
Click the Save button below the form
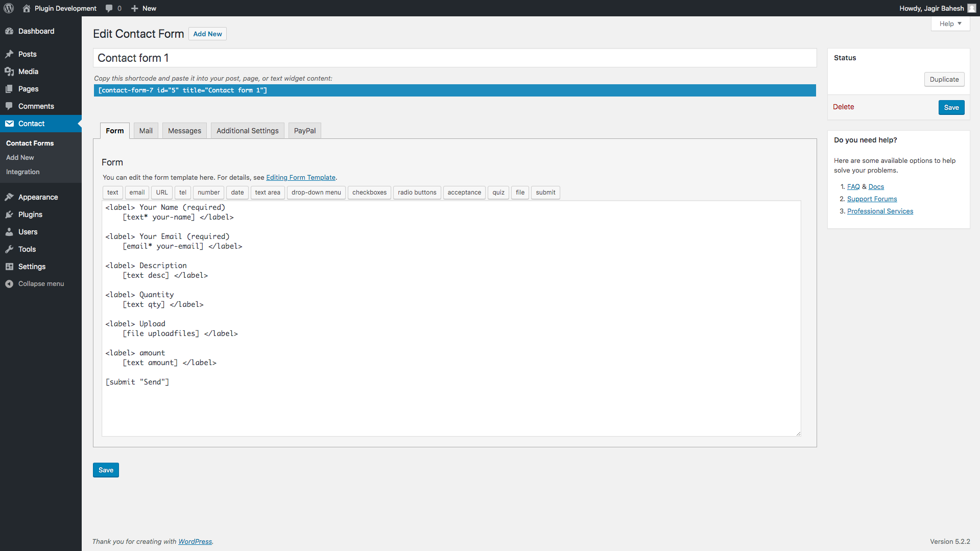tap(106, 470)
